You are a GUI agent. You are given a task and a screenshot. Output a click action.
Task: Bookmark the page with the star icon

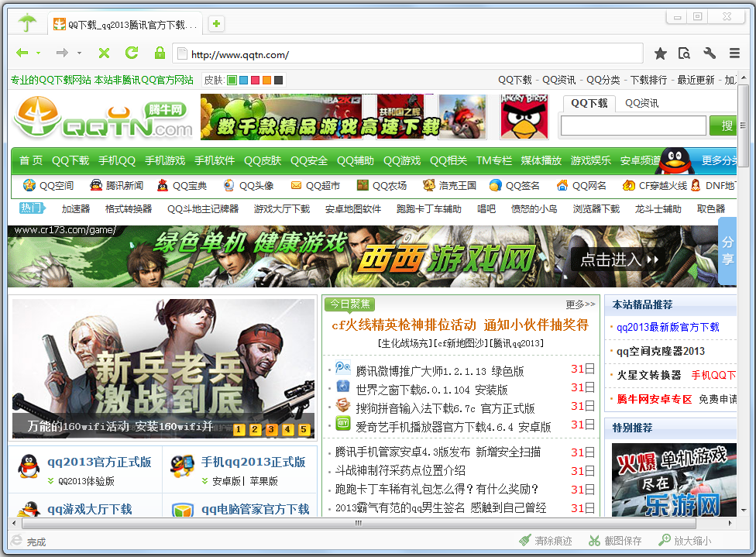[661, 53]
